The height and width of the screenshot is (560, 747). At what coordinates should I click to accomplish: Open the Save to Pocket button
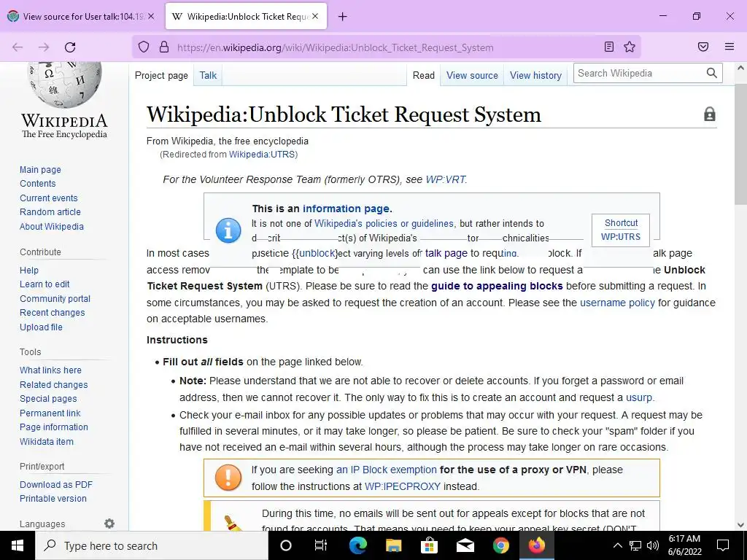pos(703,47)
